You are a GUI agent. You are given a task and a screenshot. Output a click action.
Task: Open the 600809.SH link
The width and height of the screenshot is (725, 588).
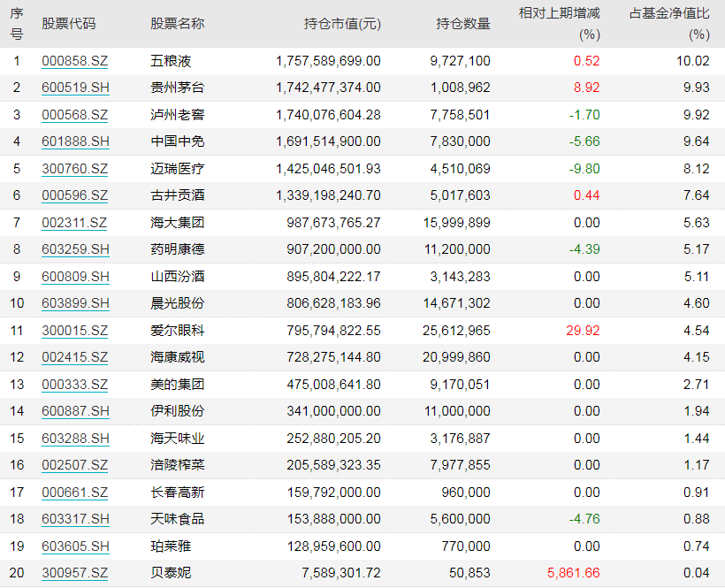tap(75, 277)
